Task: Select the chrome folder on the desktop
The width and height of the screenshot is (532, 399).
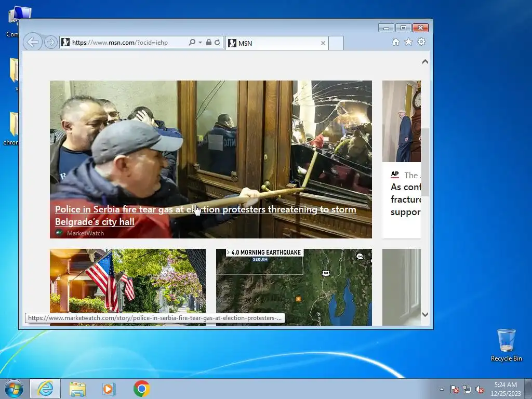Action: (12, 129)
